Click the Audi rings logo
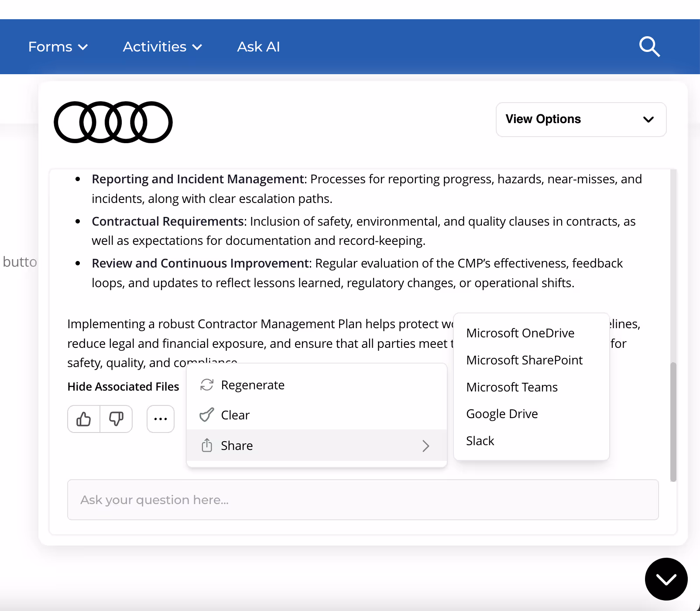The width and height of the screenshot is (700, 611). pos(113,122)
